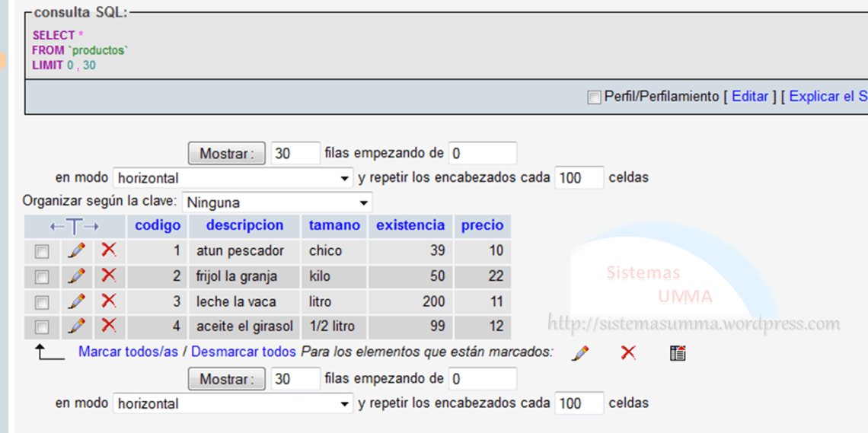This screenshot has height=433, width=868.
Task: Open the top 'en modo' horizontal dropdown
Action: (233, 178)
